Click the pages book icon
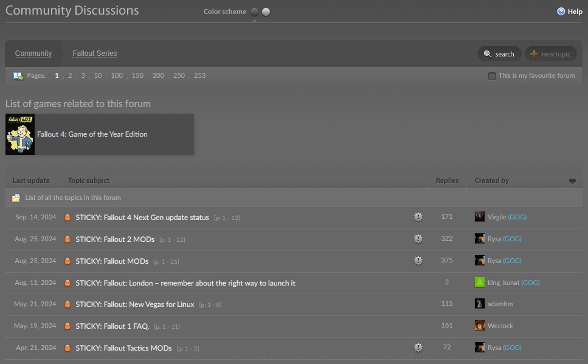The width and height of the screenshot is (588, 364). point(18,76)
